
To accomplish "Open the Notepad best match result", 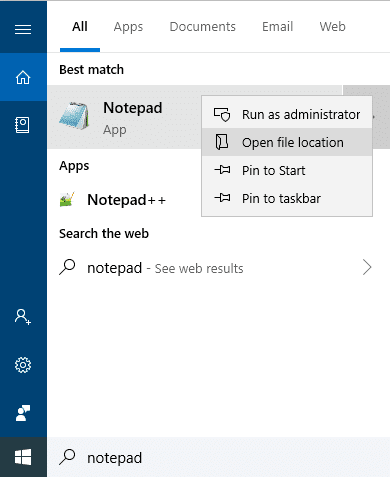I will click(195, 117).
